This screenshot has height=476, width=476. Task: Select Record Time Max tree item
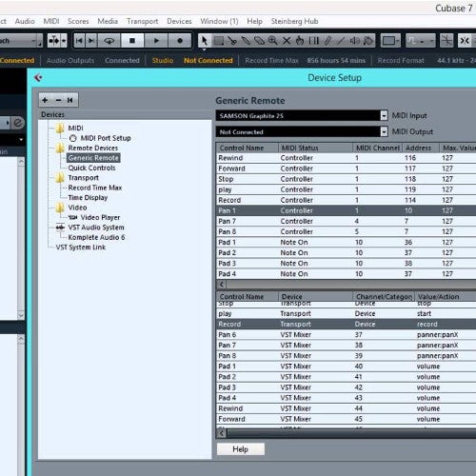95,188
